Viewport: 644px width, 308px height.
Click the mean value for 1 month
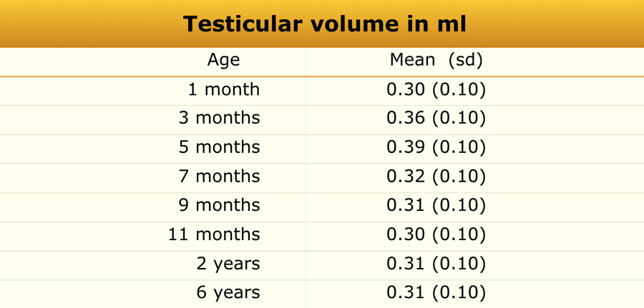click(436, 89)
